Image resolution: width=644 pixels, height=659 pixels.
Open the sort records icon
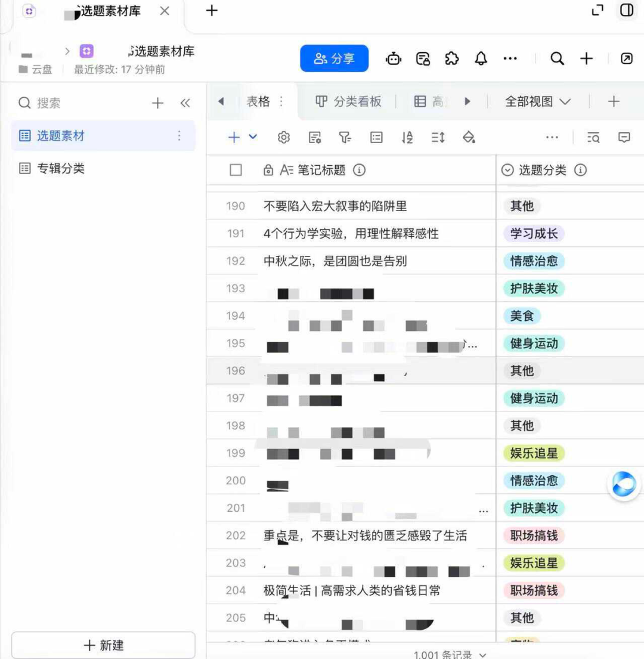(x=407, y=137)
